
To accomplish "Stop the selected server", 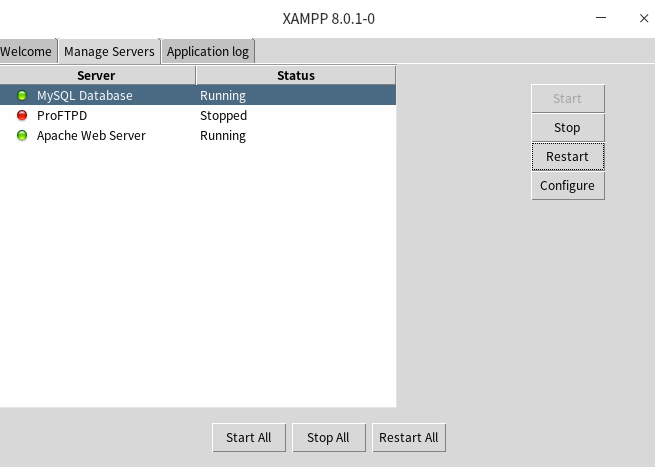I will pos(568,127).
